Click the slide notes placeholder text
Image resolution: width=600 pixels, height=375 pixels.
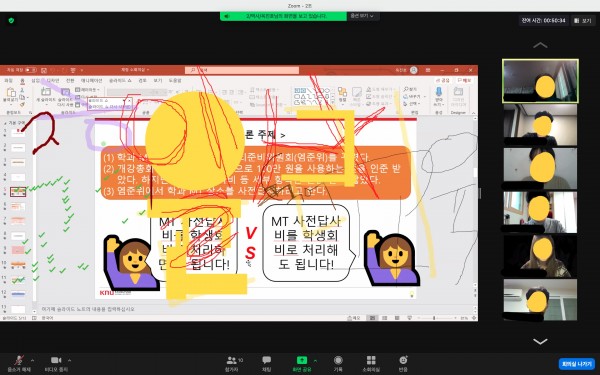click(88, 309)
